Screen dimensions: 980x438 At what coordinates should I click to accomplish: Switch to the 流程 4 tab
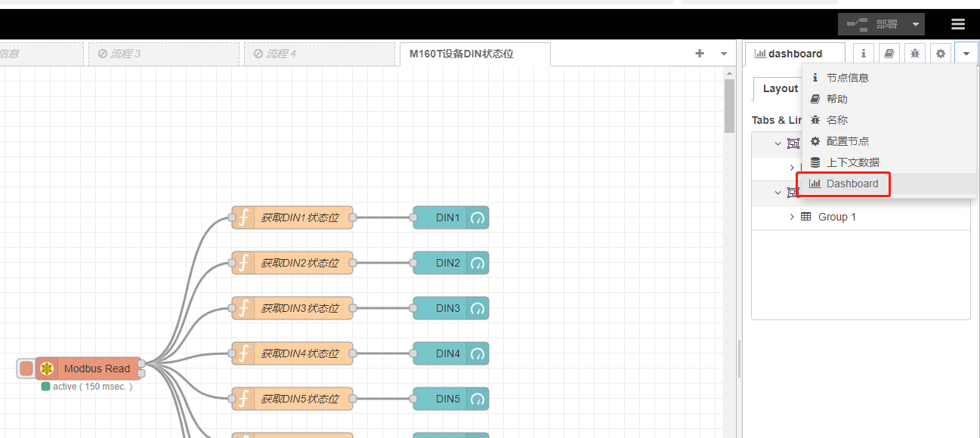pos(320,54)
